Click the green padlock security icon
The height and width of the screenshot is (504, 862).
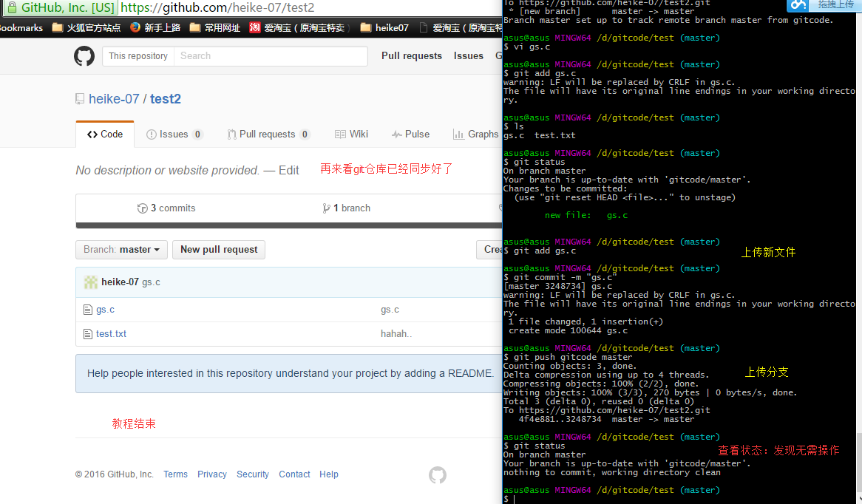coord(12,7)
